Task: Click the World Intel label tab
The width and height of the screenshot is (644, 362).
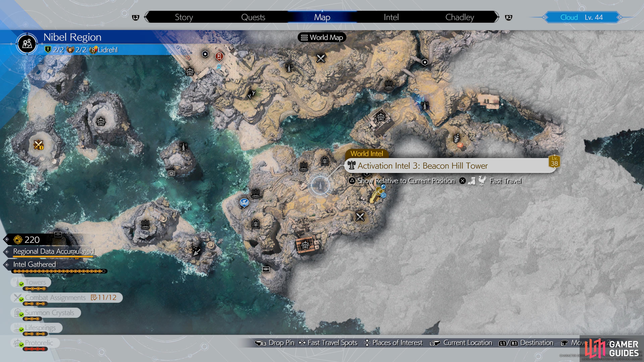Action: [x=366, y=154]
